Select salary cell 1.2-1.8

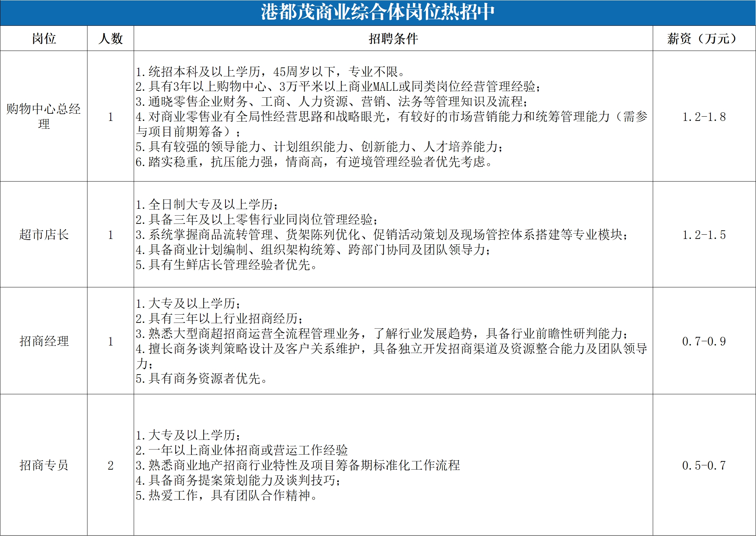[x=704, y=117]
